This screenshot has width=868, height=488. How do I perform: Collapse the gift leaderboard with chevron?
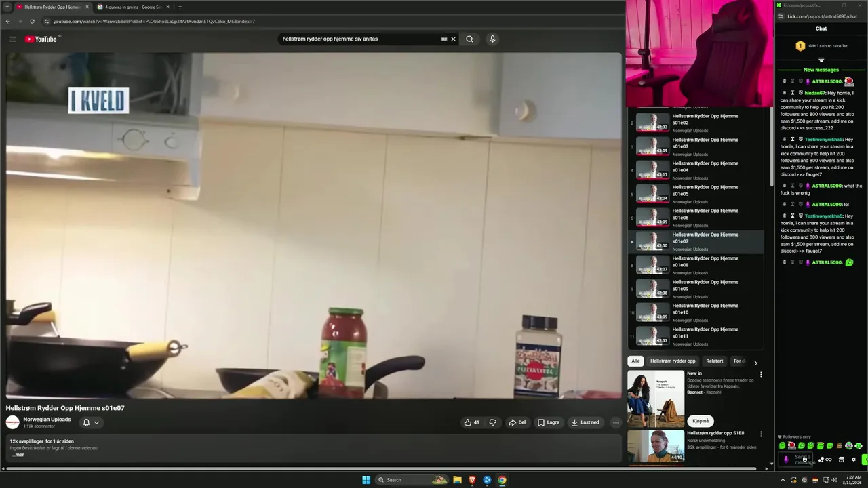click(821, 60)
